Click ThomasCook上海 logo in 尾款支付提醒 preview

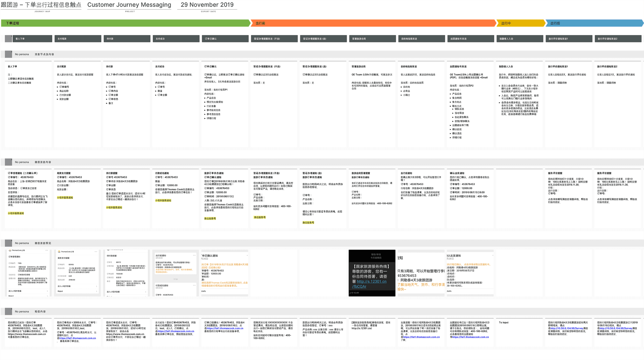[x=59, y=251]
